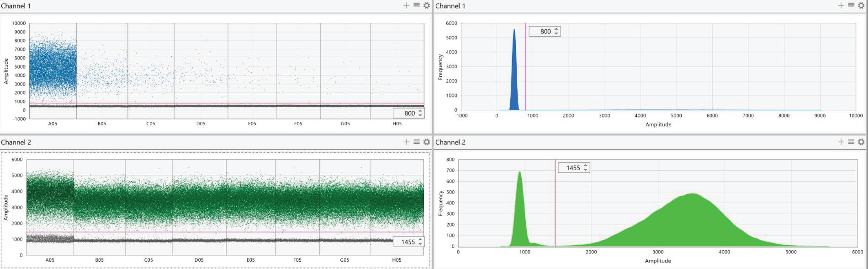
Task: Increase the 1455 threshold stepper in Channel 2 scatter
Action: tap(420, 240)
